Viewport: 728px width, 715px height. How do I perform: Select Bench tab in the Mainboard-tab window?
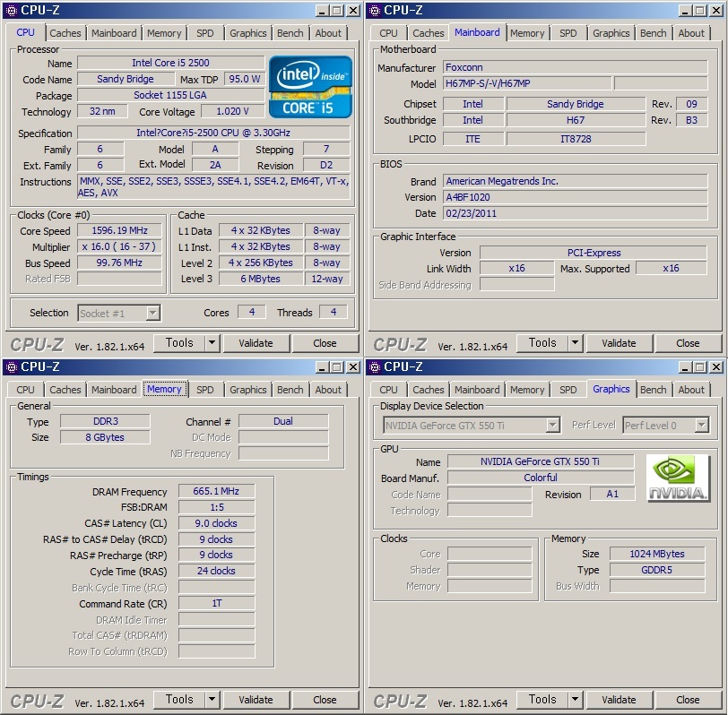[x=654, y=33]
